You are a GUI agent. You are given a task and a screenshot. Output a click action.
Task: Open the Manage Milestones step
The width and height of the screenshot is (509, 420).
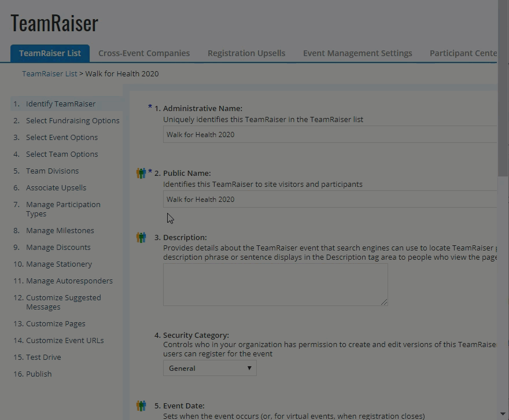(60, 230)
